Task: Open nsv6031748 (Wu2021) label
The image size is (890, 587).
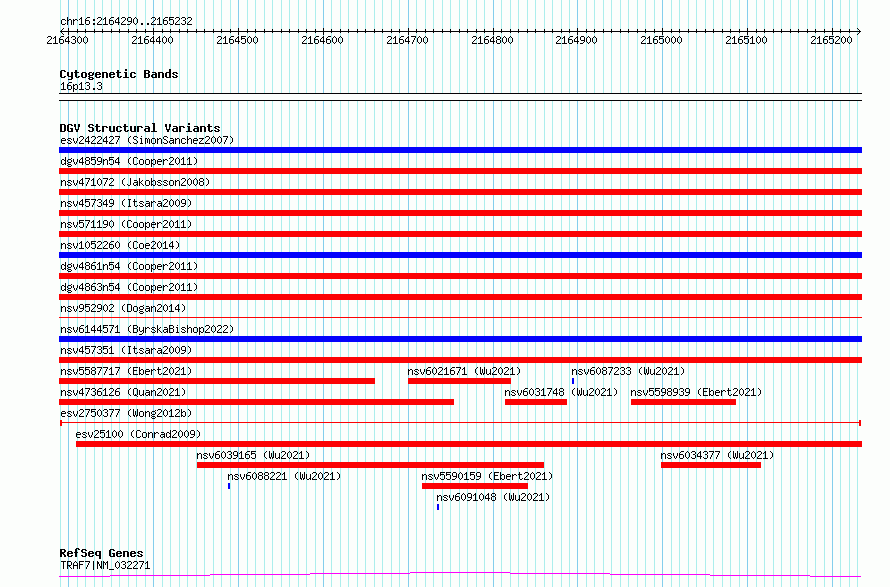Action: click(561, 392)
